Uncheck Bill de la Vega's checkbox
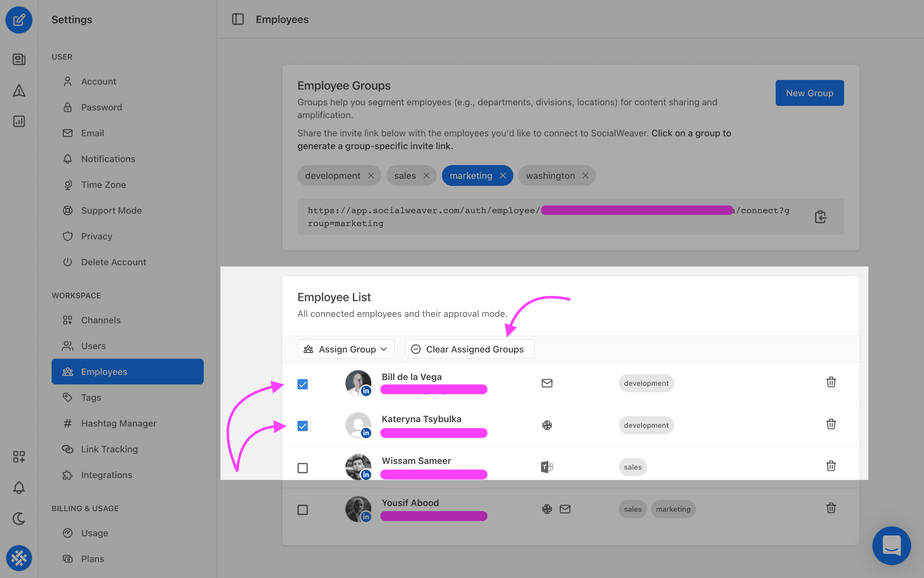The height and width of the screenshot is (578, 924). point(303,384)
